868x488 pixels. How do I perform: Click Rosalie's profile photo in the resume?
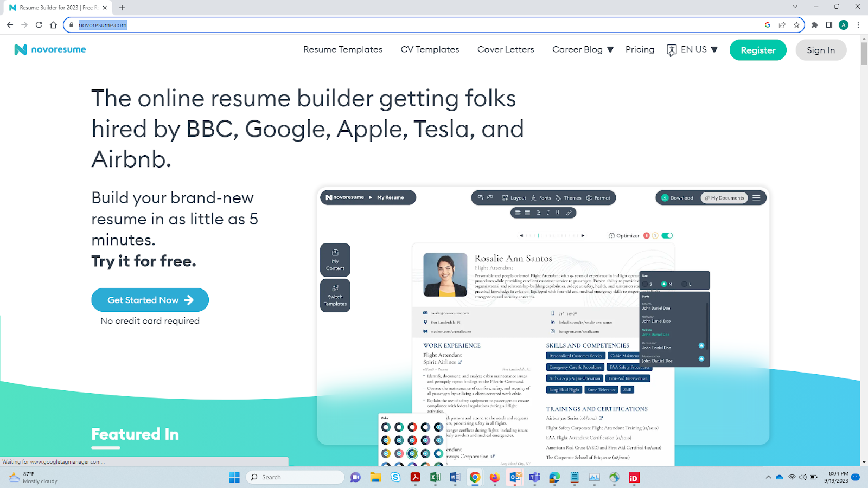click(x=445, y=274)
